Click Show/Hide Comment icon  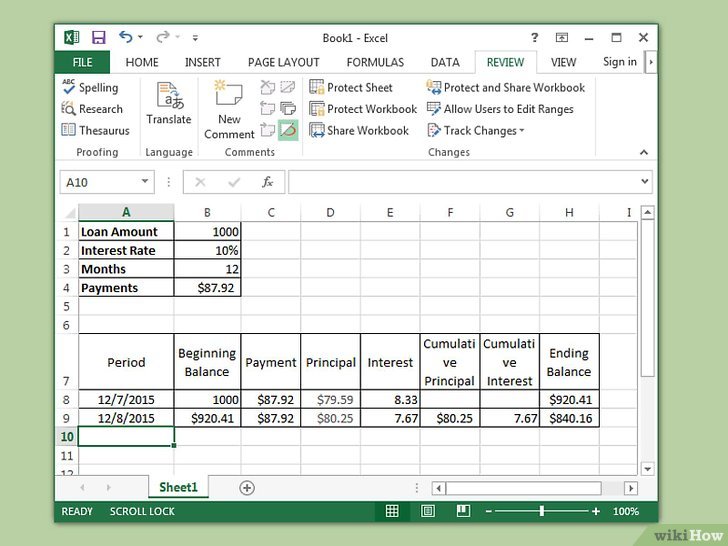(x=288, y=87)
